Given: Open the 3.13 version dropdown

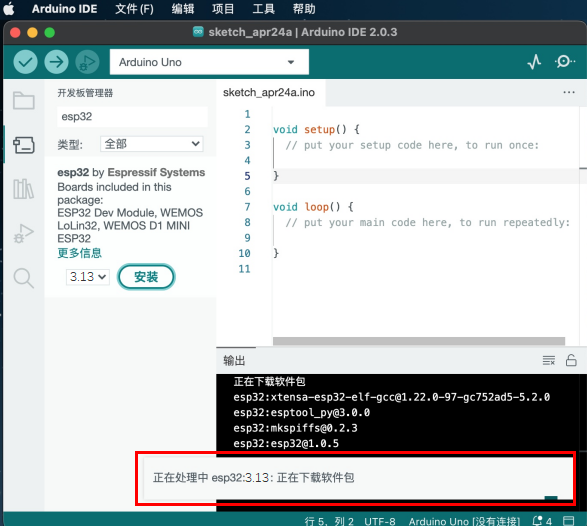Looking at the screenshot, I should coord(88,277).
